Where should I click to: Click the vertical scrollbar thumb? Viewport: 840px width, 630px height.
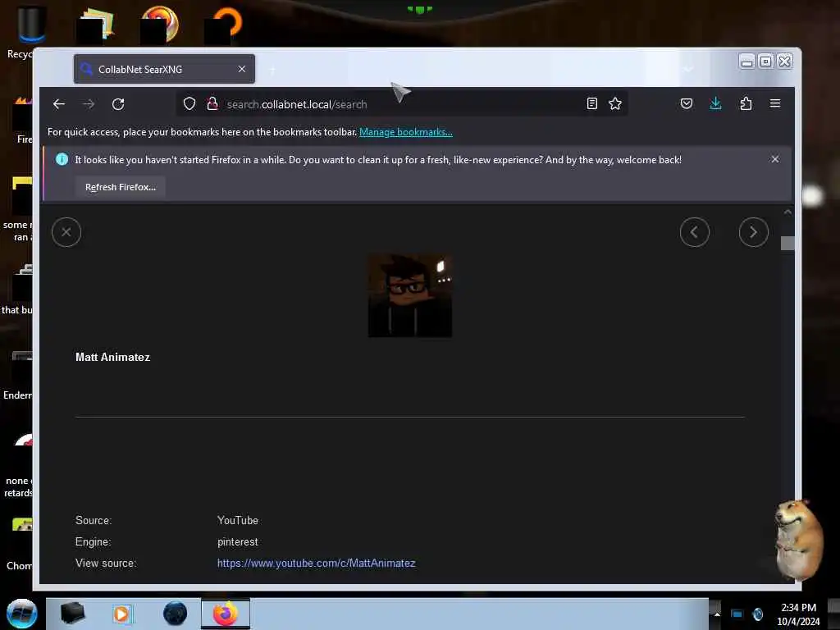[787, 243]
